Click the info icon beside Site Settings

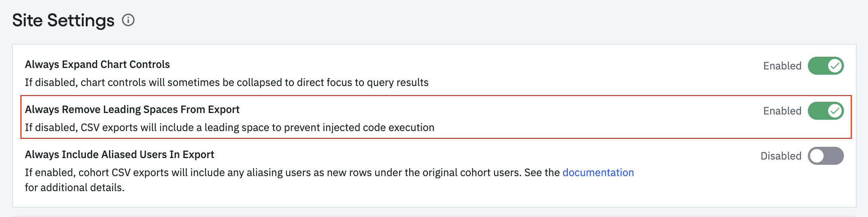point(128,20)
